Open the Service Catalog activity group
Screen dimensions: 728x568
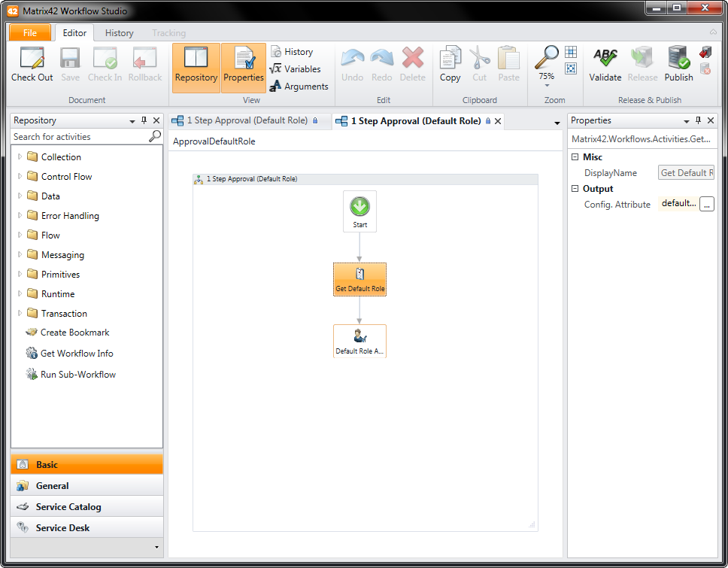click(86, 507)
